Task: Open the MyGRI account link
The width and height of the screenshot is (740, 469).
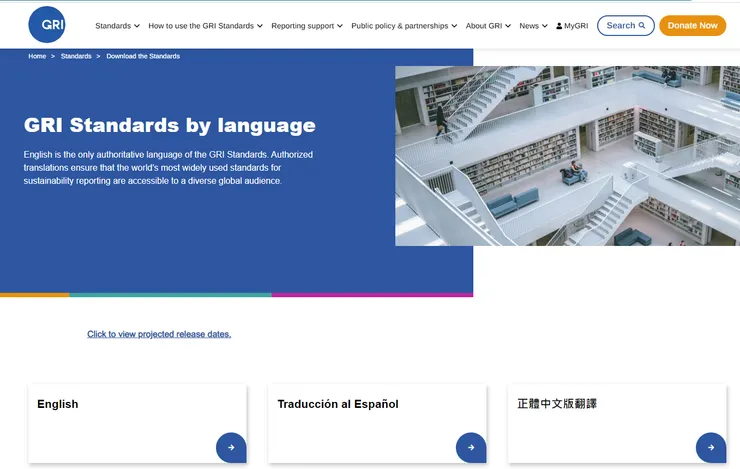Action: [572, 26]
